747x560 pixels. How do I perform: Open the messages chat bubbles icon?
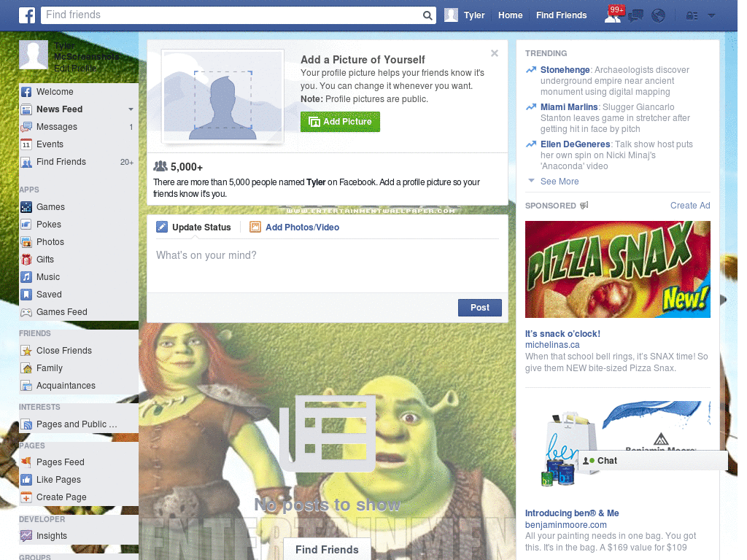pyautogui.click(x=635, y=15)
